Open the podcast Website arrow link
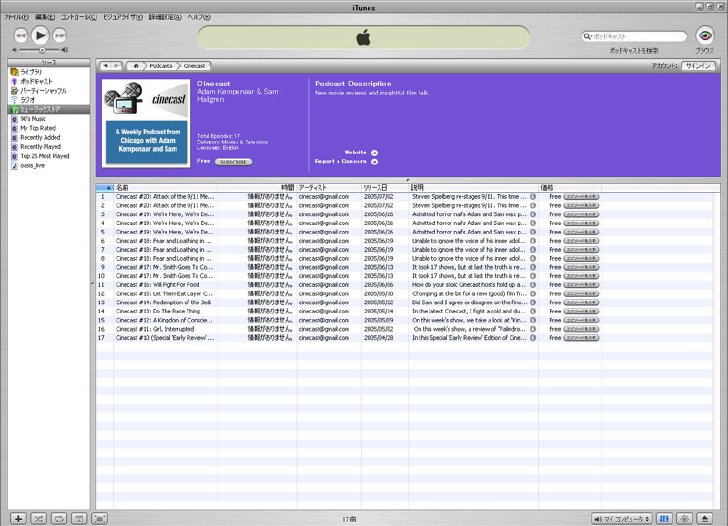 (x=374, y=153)
